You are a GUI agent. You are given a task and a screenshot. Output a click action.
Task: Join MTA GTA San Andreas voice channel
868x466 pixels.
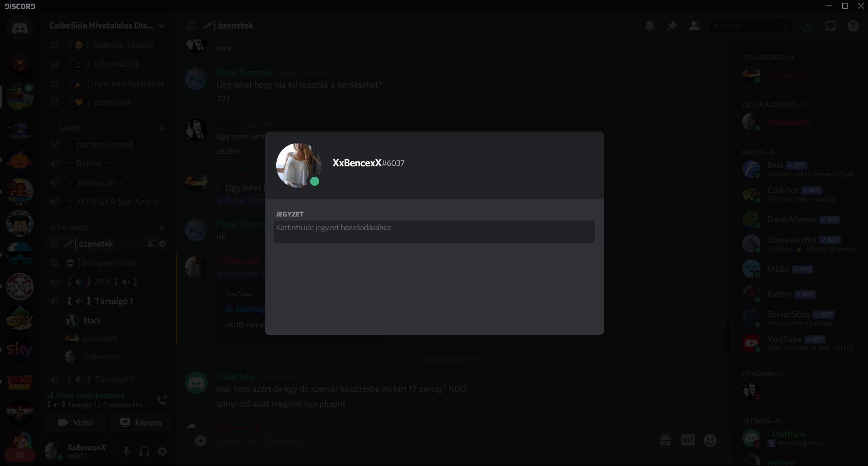(108, 202)
